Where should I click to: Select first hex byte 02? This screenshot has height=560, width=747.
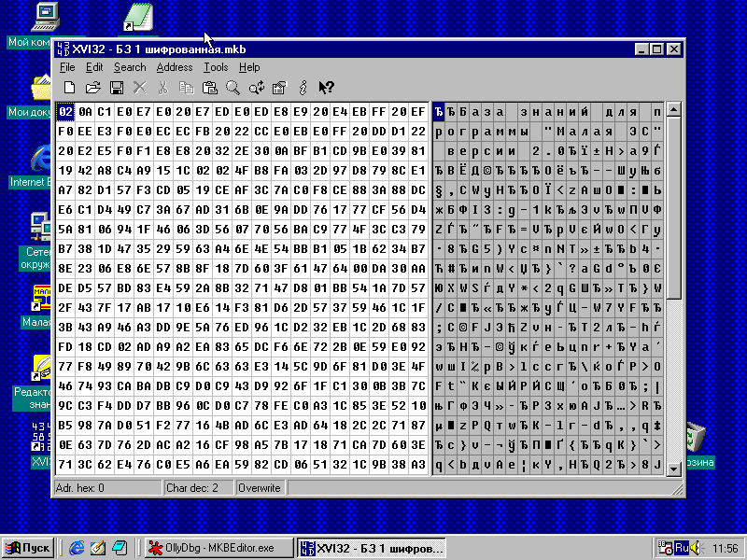(x=65, y=112)
